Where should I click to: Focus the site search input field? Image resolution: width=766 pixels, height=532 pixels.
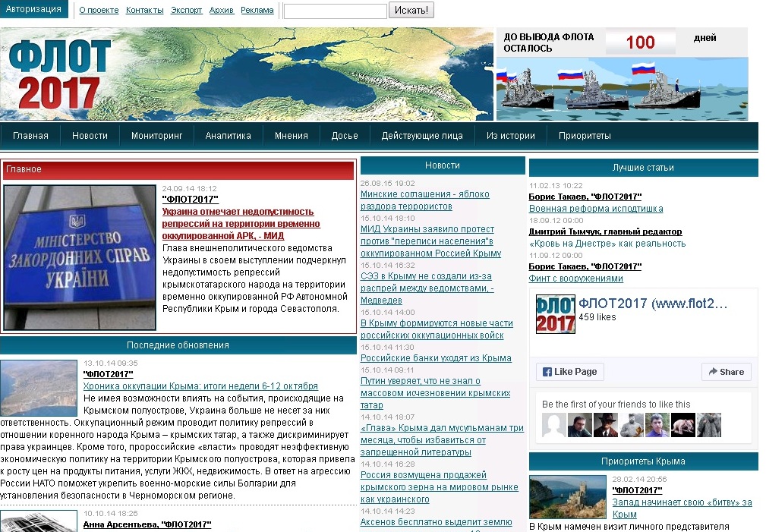pyautogui.click(x=335, y=11)
